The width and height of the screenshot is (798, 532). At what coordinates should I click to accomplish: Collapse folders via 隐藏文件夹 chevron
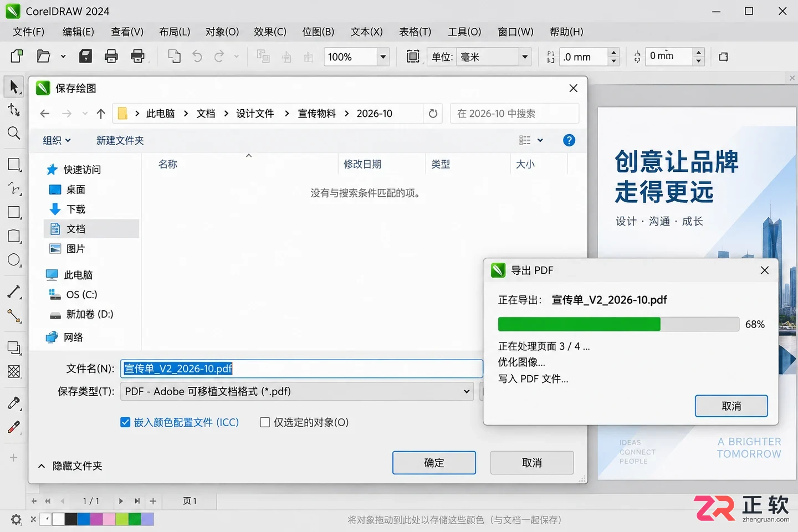click(42, 466)
